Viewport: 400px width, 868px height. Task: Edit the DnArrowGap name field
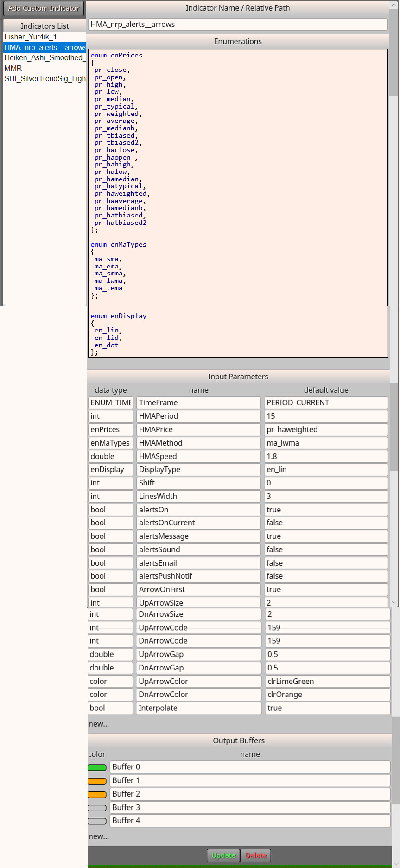click(x=199, y=668)
